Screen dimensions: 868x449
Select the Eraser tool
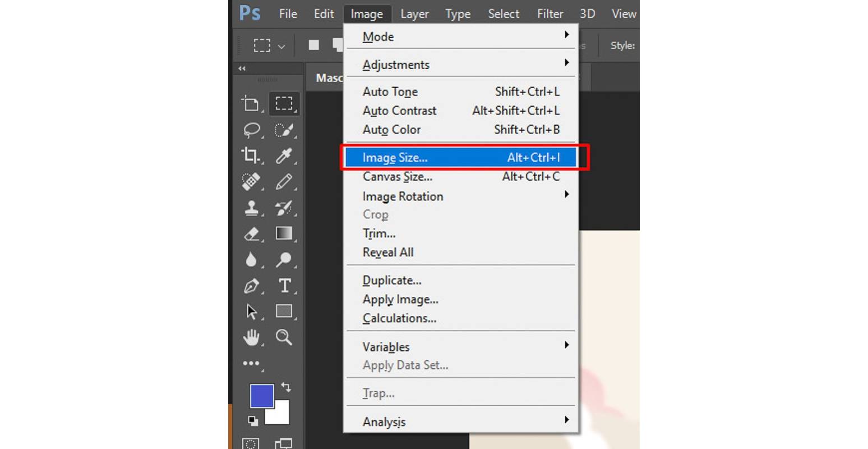[x=252, y=233]
